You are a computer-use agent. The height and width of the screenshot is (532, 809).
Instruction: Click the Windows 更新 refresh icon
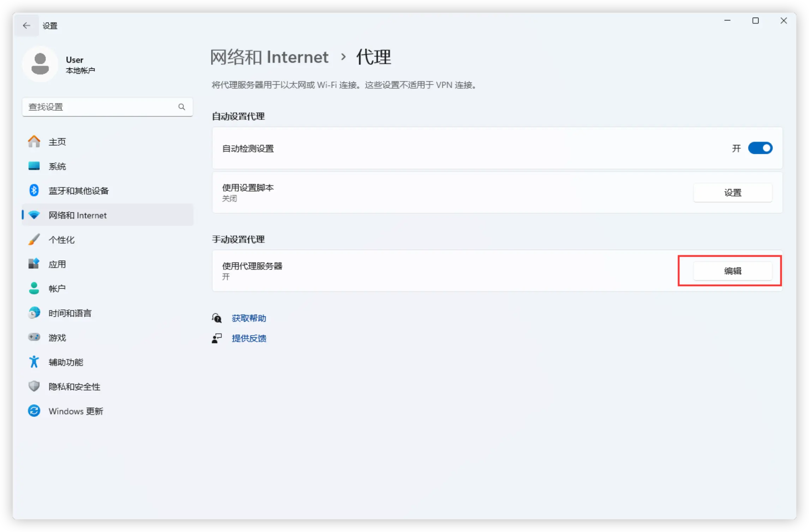coord(34,411)
